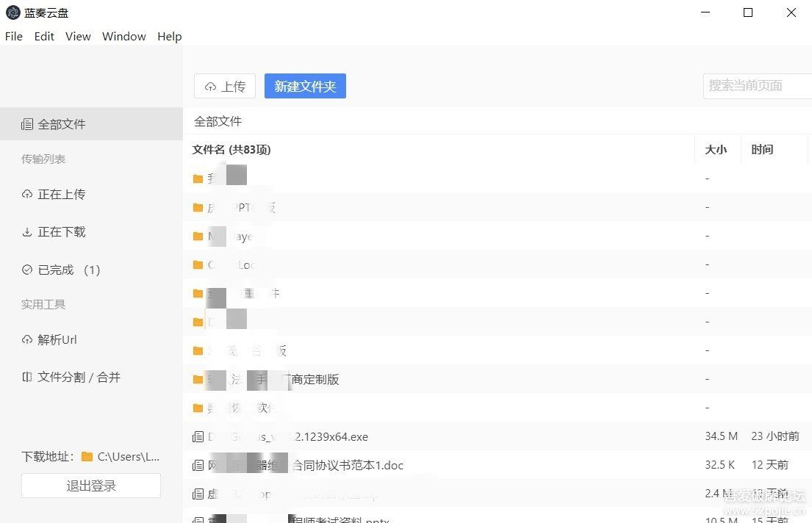
Task: Open the Window menu
Action: click(x=123, y=36)
